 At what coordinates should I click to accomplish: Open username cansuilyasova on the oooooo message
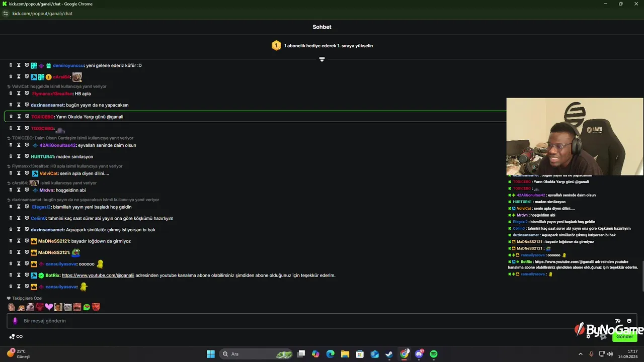tap(61, 264)
